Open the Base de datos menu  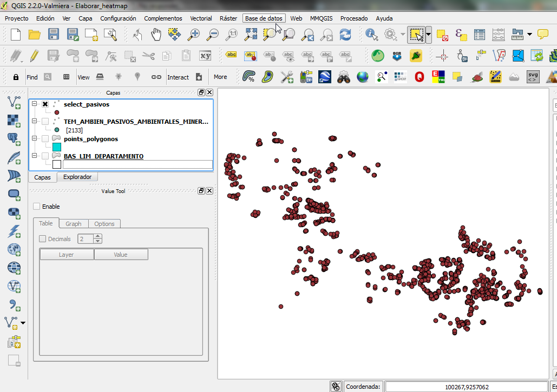264,18
